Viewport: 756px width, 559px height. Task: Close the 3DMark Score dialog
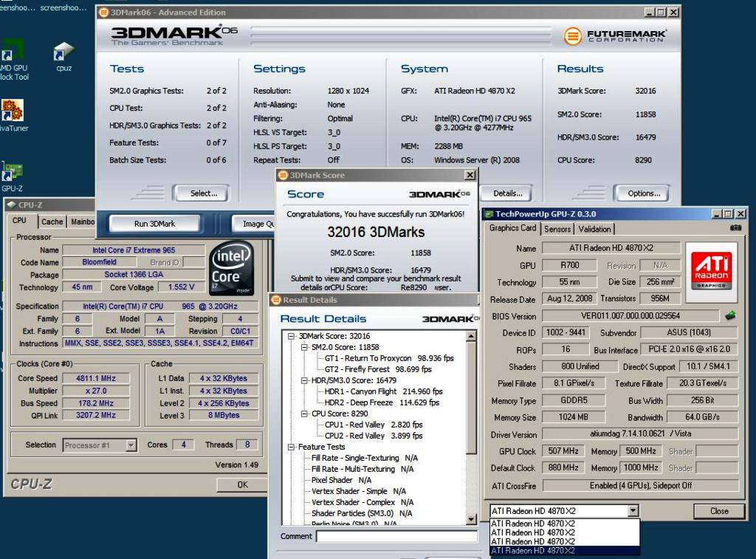pos(470,175)
